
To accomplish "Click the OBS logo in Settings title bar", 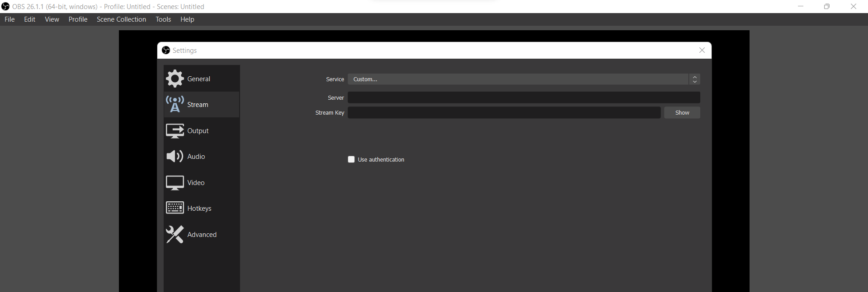I will pyautogui.click(x=166, y=51).
